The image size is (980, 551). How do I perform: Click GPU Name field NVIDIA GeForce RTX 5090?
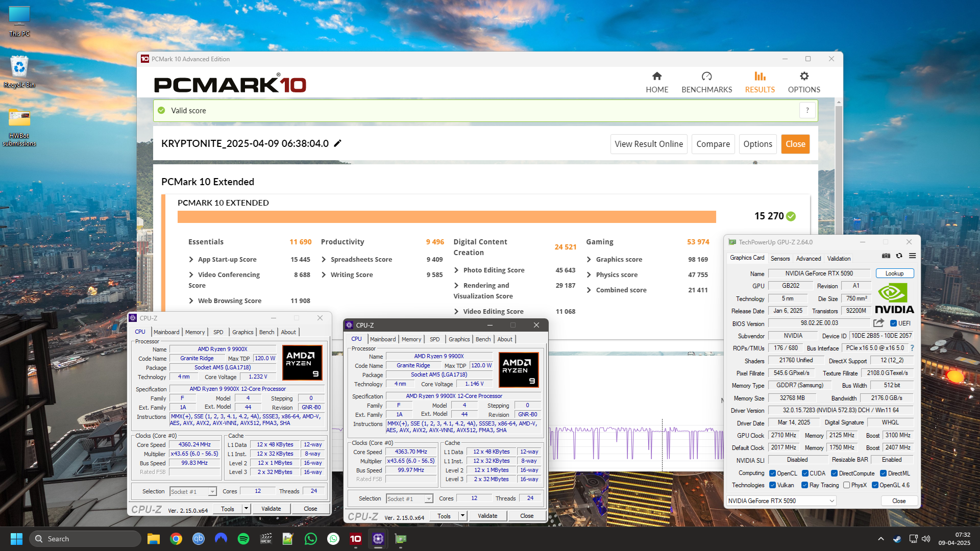(819, 273)
